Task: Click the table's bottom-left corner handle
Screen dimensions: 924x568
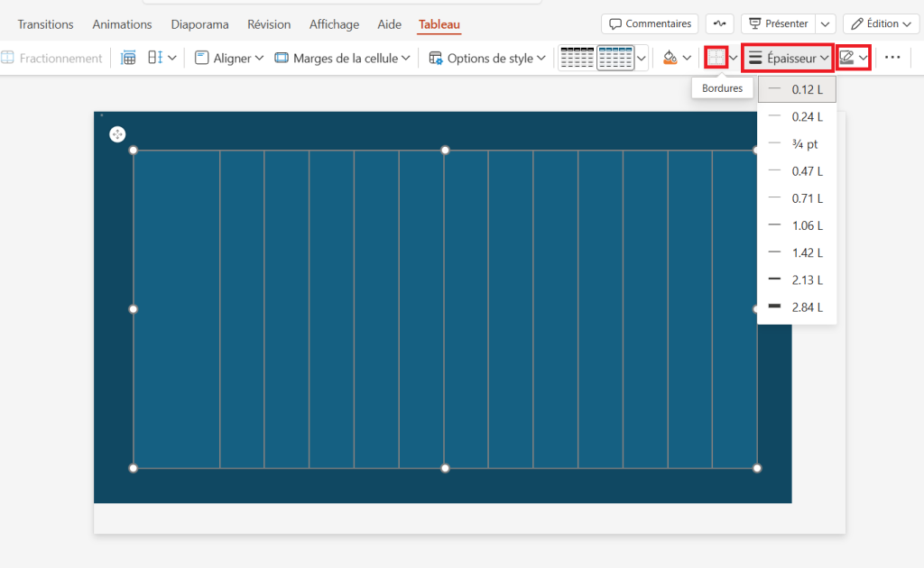Action: pyautogui.click(x=134, y=468)
